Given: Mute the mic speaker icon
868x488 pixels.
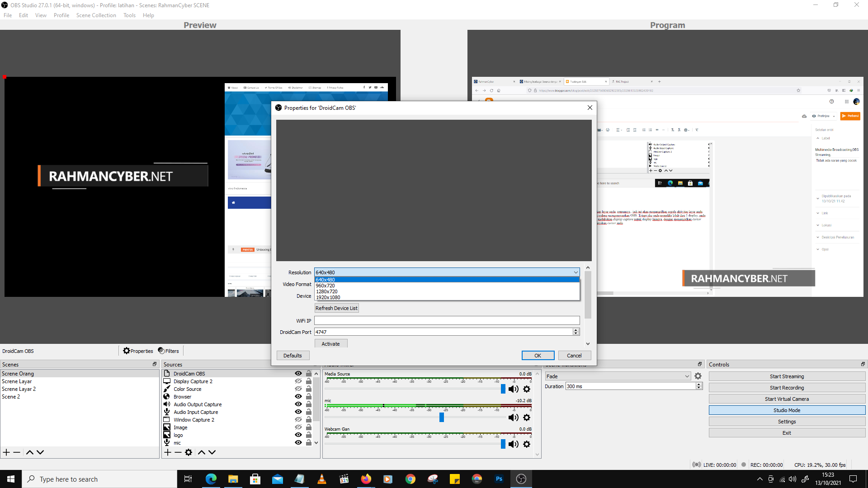Looking at the screenshot, I should 514,418.
